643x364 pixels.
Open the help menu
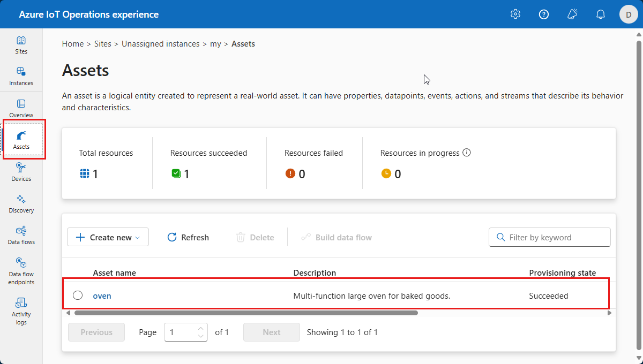pos(543,14)
